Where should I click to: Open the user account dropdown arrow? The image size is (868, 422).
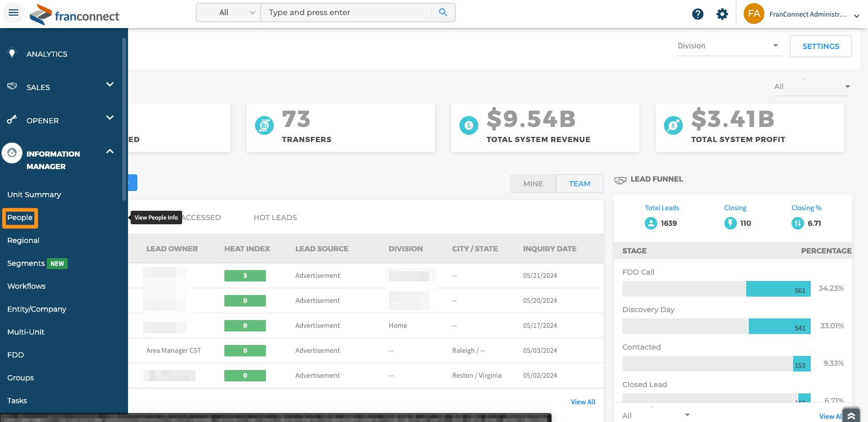click(857, 16)
